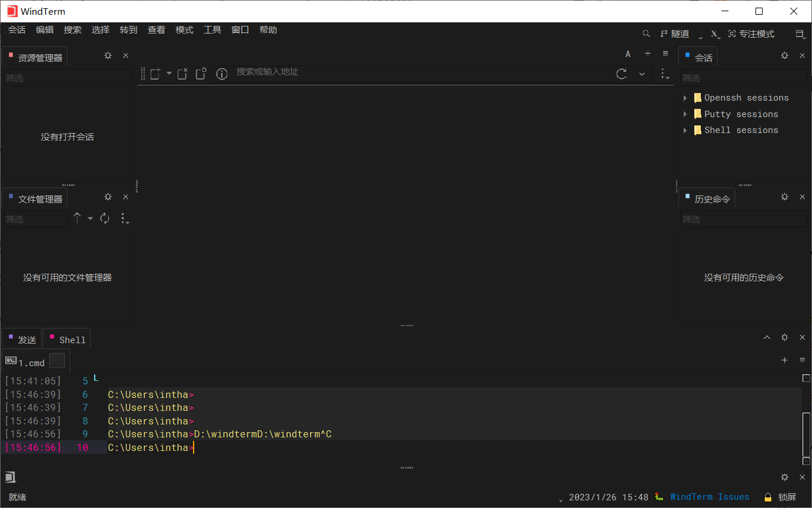Open shell tab list menu icon
This screenshot has width=812, height=508.
point(802,360)
